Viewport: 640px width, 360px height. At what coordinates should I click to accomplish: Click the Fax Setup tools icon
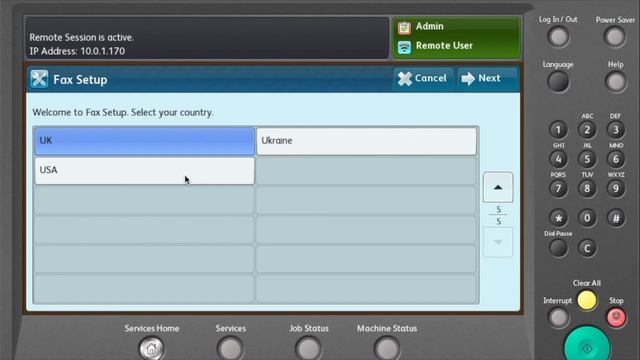point(39,79)
